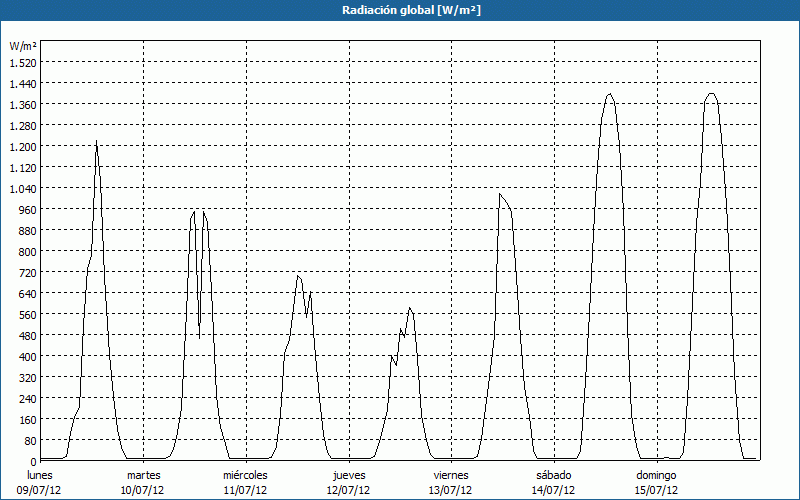Click the last curve peak after domingo
The image size is (800, 500).
point(712,94)
